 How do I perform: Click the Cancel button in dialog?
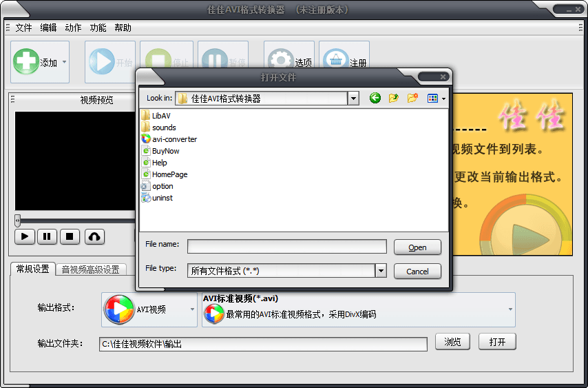[417, 272]
